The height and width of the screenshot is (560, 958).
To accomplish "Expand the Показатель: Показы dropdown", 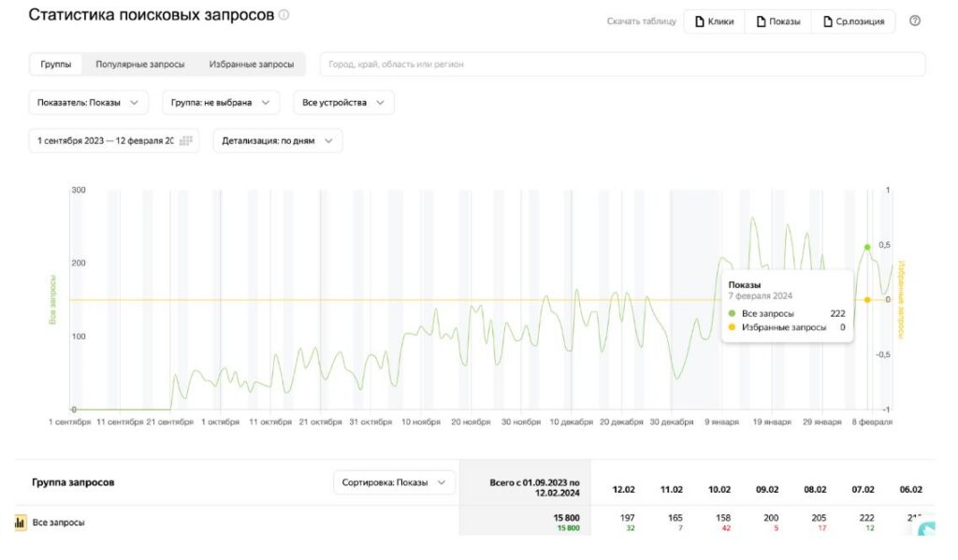I will tap(88, 103).
